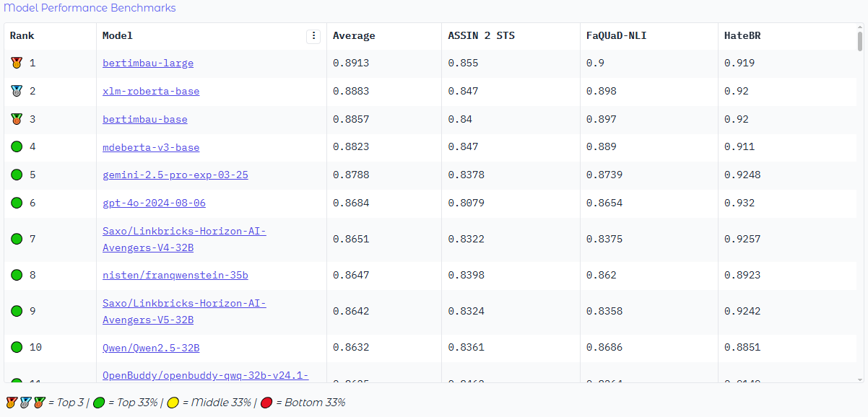The image size is (868, 417).
Task: Sort by the FaQUaD-NLI column header
Action: (x=617, y=35)
